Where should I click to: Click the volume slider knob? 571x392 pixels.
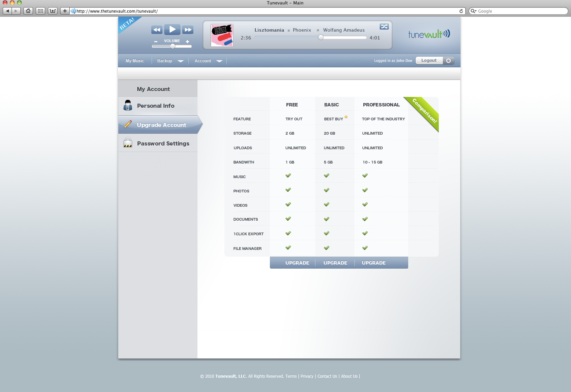(173, 46)
